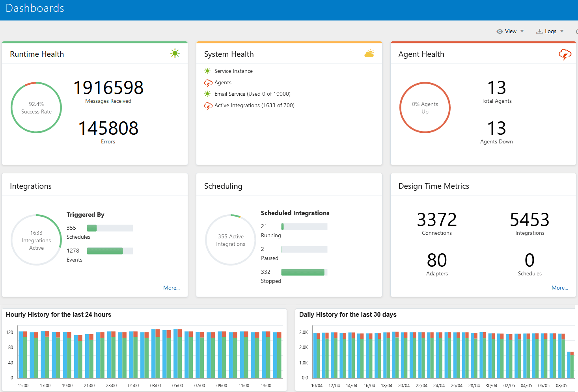
Task: Open the Logs menu
Action: [550, 32]
